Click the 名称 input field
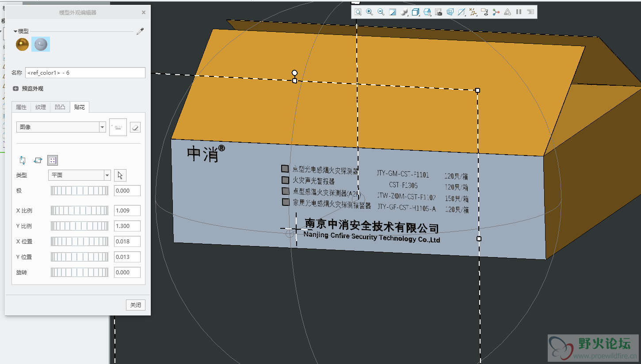641x364 pixels. [x=85, y=72]
